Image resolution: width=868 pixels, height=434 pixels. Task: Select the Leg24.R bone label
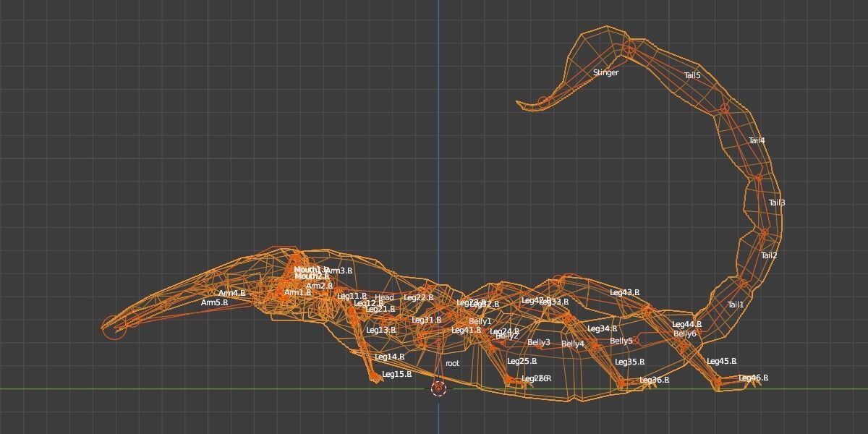click(505, 331)
